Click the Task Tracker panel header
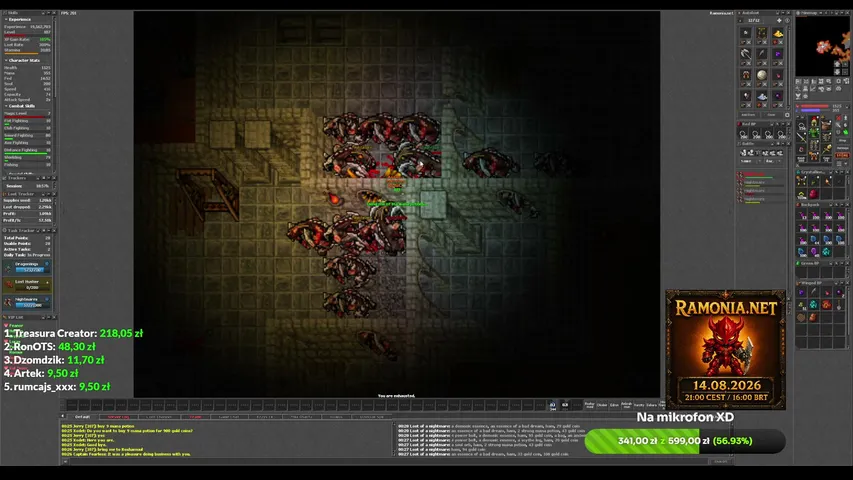853x480 pixels. point(28,231)
